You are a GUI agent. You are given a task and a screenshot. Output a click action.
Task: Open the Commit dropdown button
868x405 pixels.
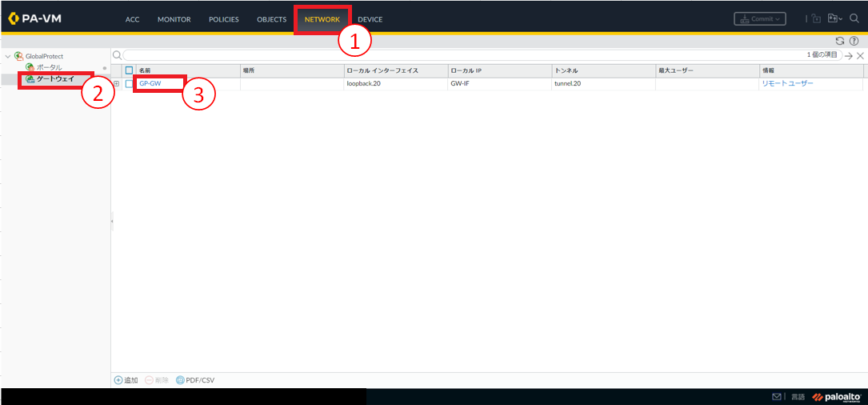point(759,19)
